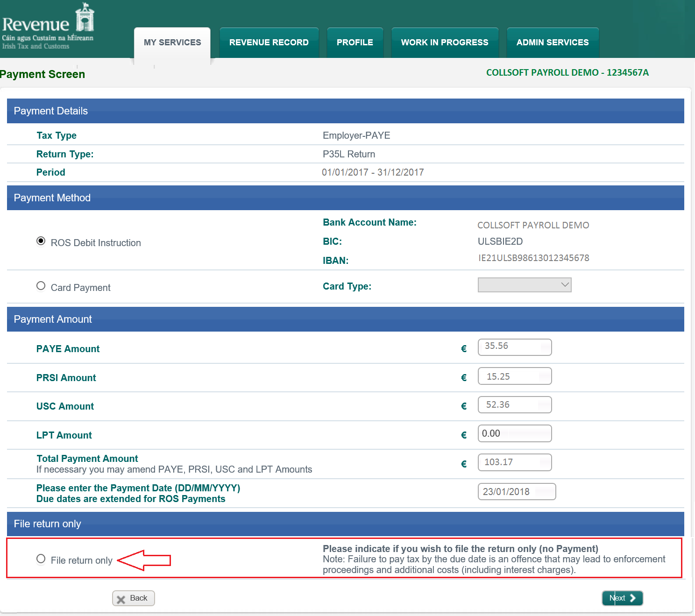Image resolution: width=695 pixels, height=616 pixels.
Task: Open the Card Type dropdown
Action: pos(524,285)
